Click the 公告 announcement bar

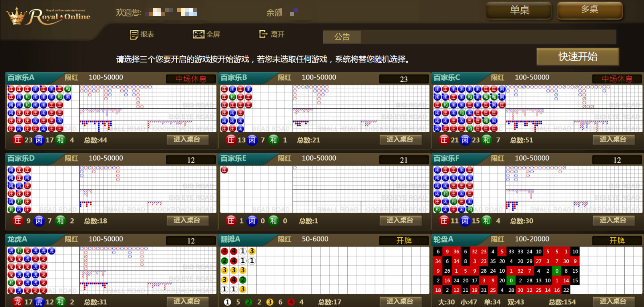pos(469,37)
